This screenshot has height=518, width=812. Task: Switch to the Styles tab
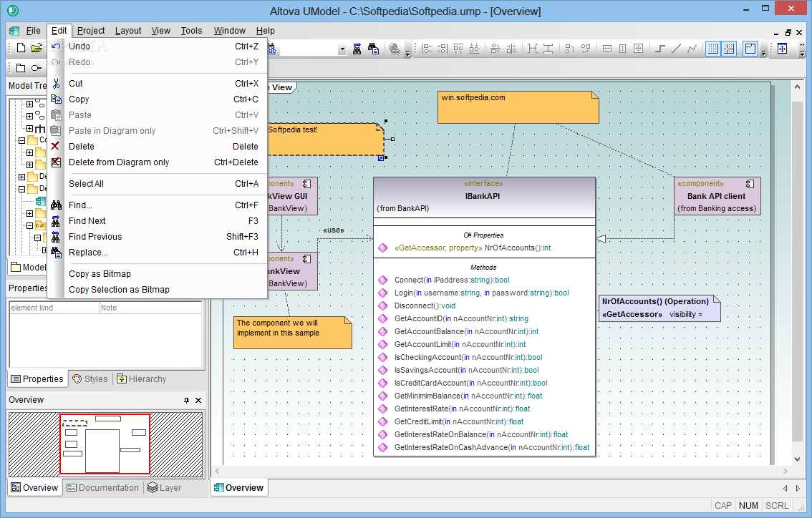coord(90,378)
